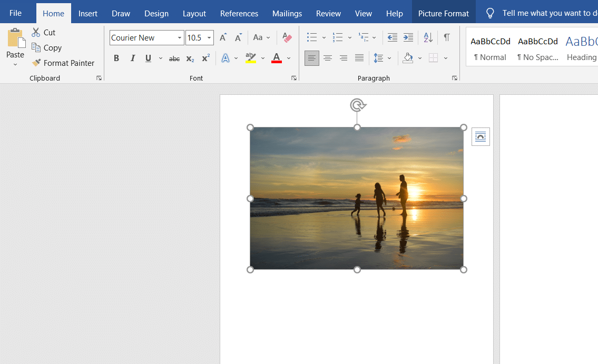Image resolution: width=598 pixels, height=364 pixels.
Task: Switch to the Mailings tab
Action: point(287,13)
